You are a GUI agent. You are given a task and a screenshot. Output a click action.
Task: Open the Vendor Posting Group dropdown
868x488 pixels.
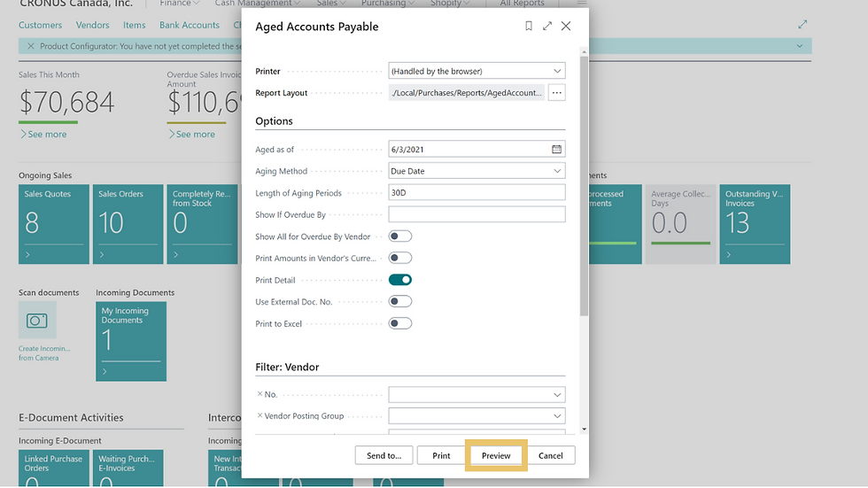tap(557, 416)
